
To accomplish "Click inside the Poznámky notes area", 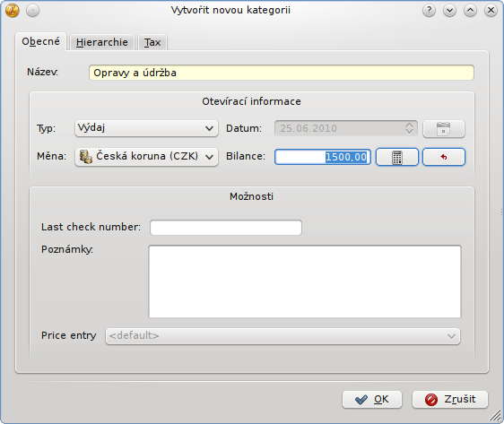I will pyautogui.click(x=305, y=281).
